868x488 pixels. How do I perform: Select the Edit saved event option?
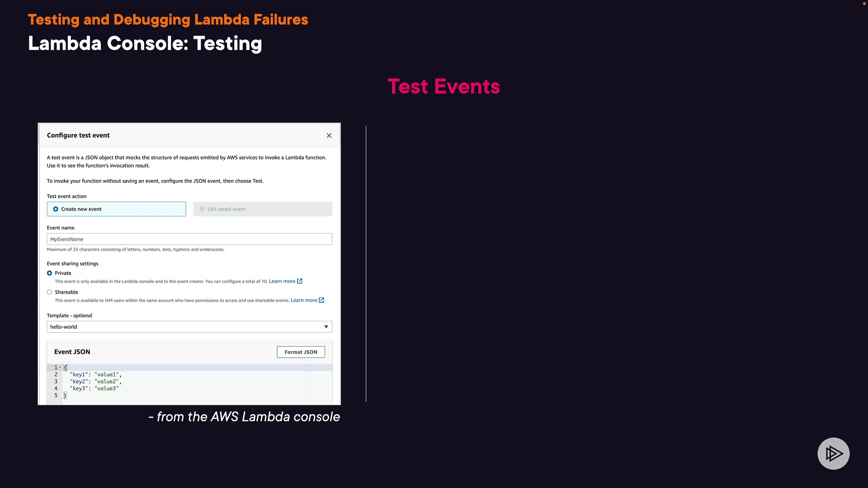coord(202,209)
